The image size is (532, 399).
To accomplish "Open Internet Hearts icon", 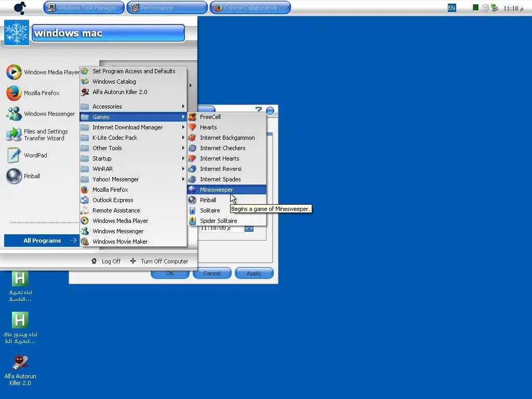I will [192, 158].
